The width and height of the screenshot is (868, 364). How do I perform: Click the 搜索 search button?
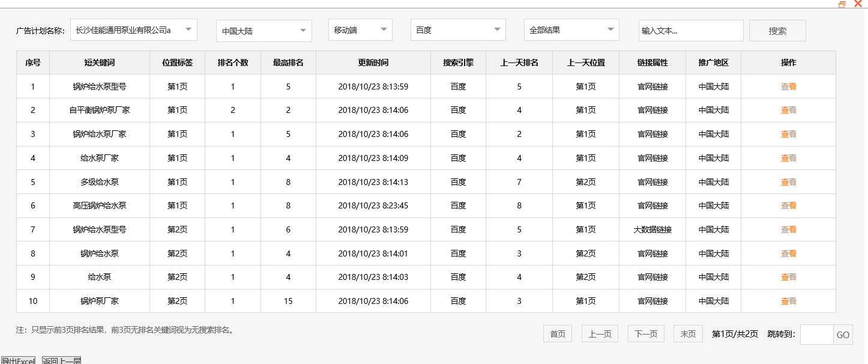777,30
